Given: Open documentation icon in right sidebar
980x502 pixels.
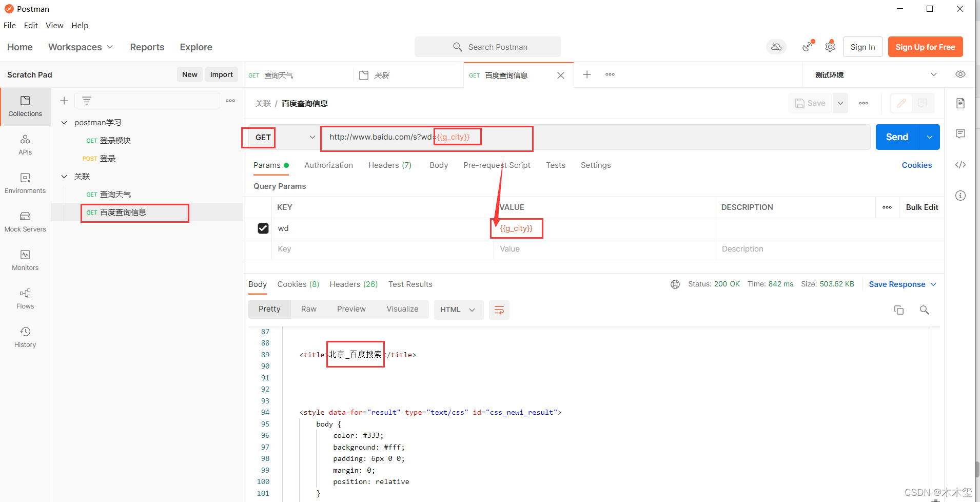Looking at the screenshot, I should 961,103.
